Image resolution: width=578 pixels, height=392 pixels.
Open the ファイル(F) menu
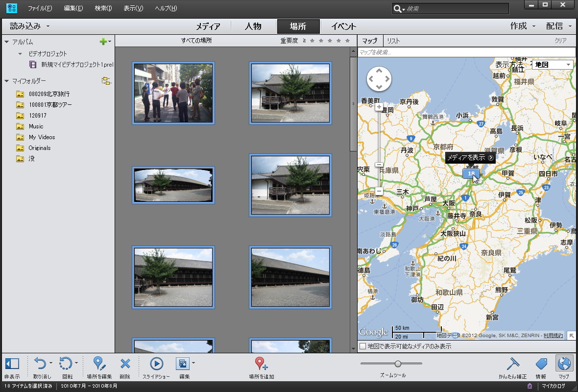(40, 8)
